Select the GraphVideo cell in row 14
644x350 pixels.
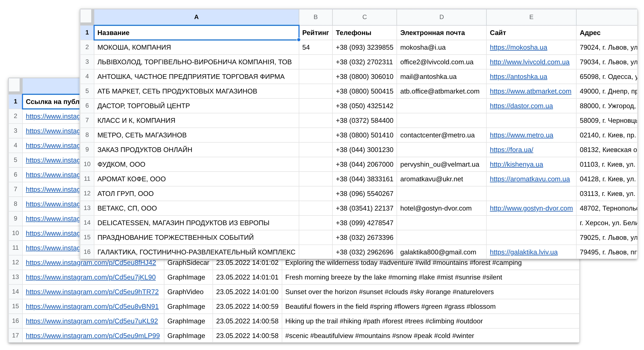(188, 292)
